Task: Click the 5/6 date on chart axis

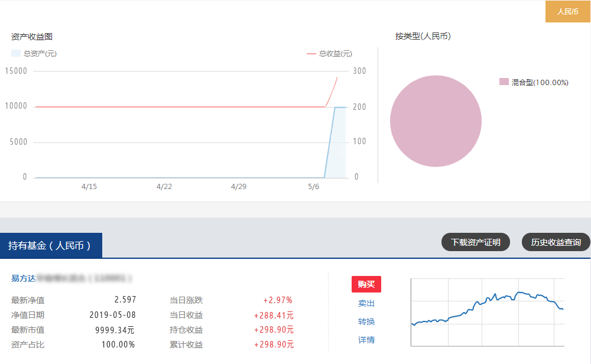Action: click(313, 186)
